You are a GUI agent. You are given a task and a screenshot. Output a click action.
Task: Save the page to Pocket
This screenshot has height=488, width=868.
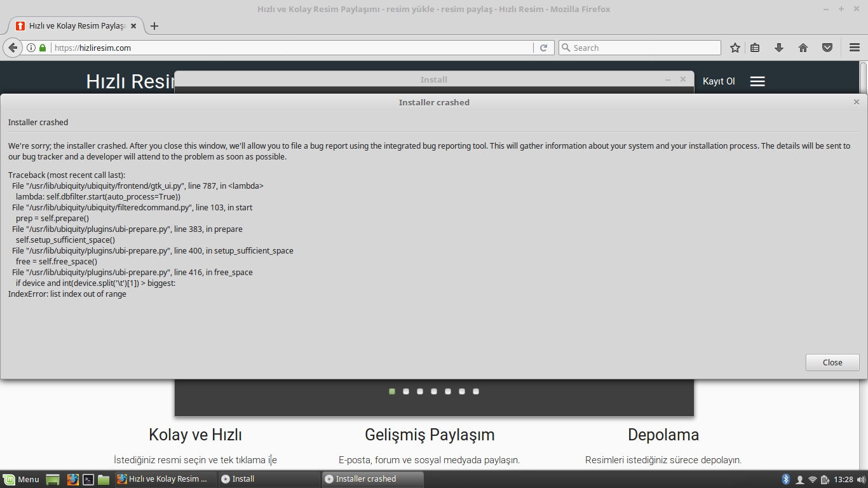click(827, 48)
